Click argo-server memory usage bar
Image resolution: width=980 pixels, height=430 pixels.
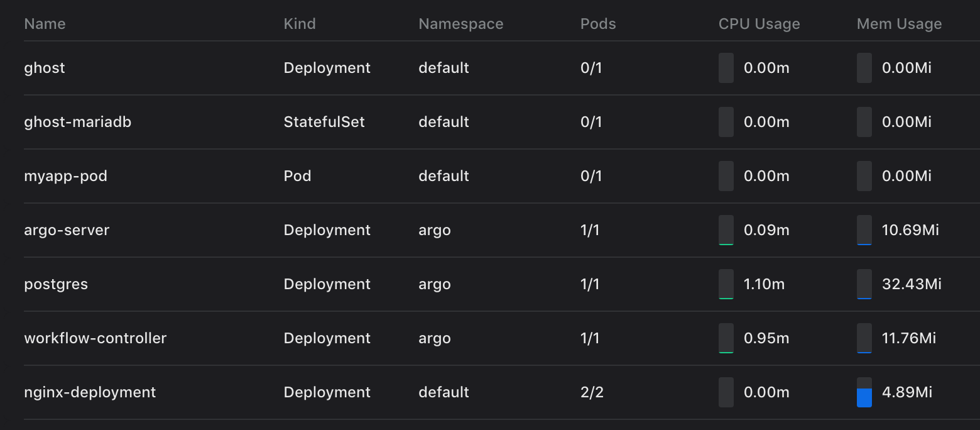[864, 230]
